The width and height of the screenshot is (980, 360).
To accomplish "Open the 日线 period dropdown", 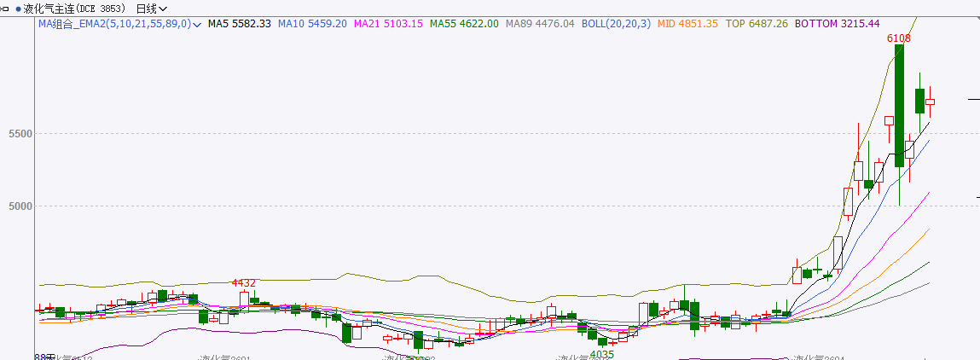I will click(151, 9).
